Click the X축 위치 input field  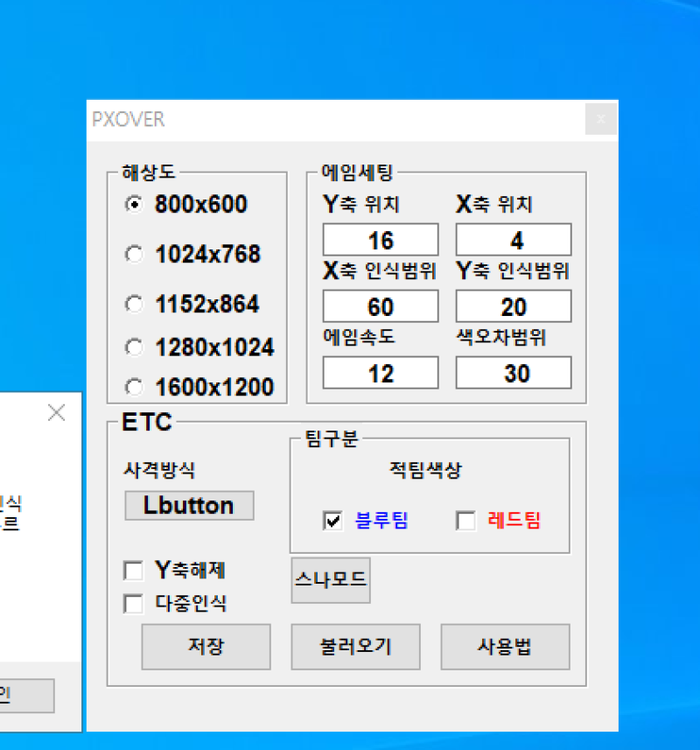(x=514, y=240)
